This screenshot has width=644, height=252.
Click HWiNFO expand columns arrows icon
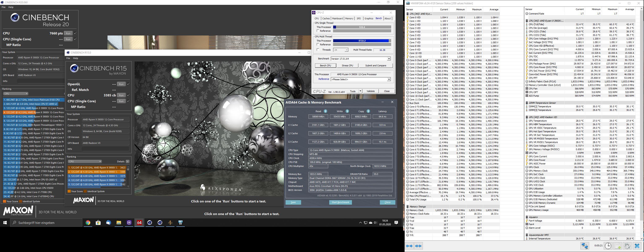click(x=409, y=246)
